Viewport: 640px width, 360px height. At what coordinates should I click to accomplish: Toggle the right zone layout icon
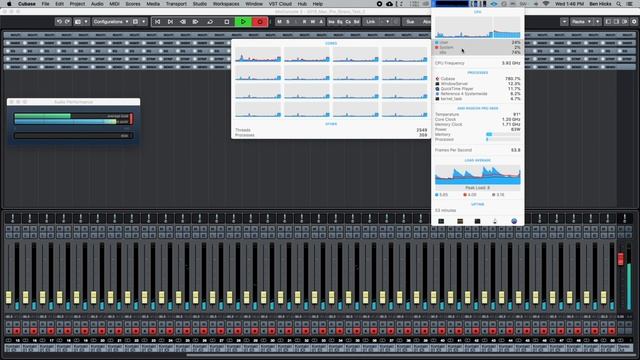tap(625, 22)
